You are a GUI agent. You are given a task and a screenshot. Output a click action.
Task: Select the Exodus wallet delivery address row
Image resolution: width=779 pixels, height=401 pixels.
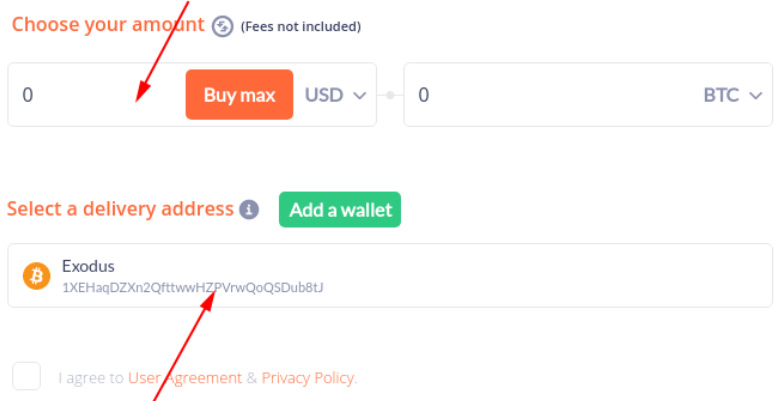(x=390, y=275)
